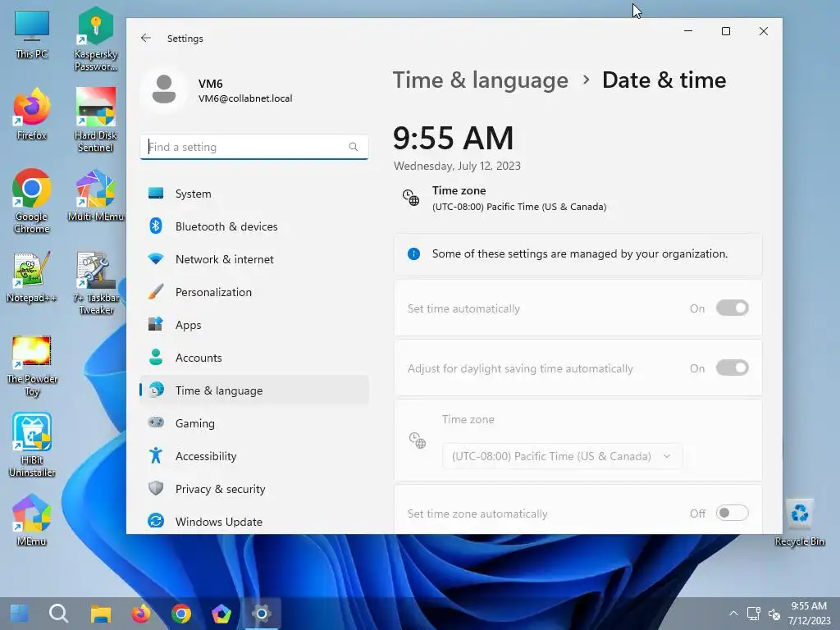Viewport: 840px width, 630px height.
Task: Click the info icon in organization notice
Action: pyautogui.click(x=413, y=254)
